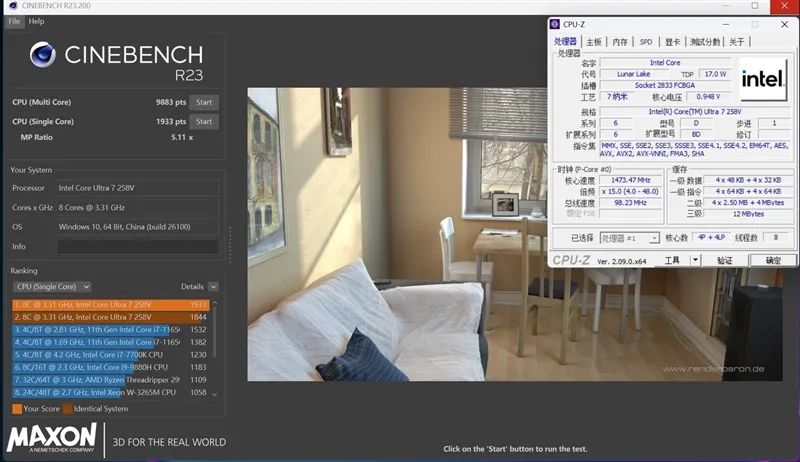Viewport: 800px width, 462px height.
Task: Select ranking row 5 Core i7-7700K
Action: coord(111,355)
